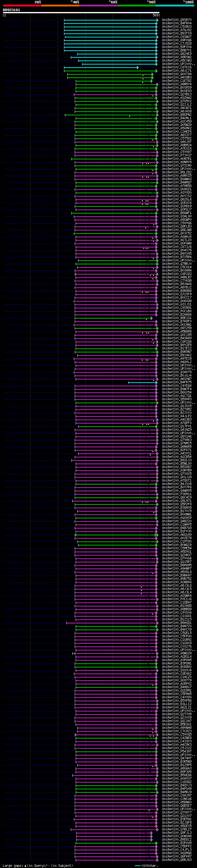The height and width of the screenshot is (868, 197).
Task: Open hit UniRef100_B4FR04
Action: (177, 23)
